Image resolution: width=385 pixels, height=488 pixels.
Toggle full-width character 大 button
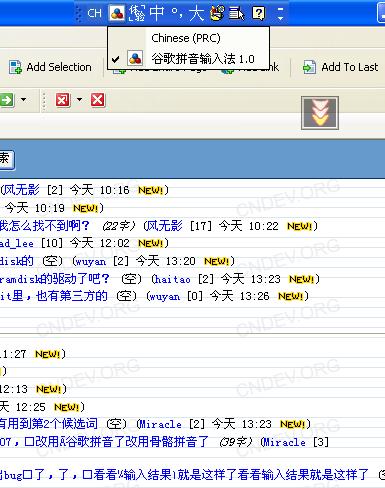click(x=196, y=13)
